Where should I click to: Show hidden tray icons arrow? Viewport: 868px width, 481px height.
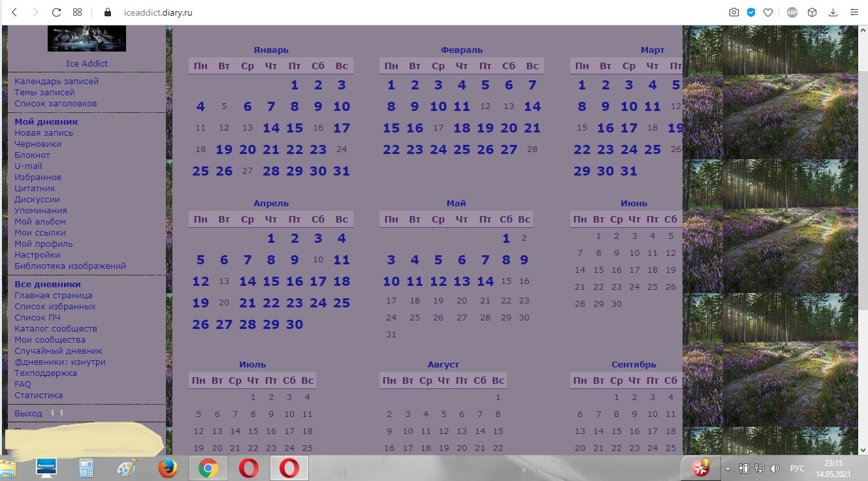pos(728,469)
